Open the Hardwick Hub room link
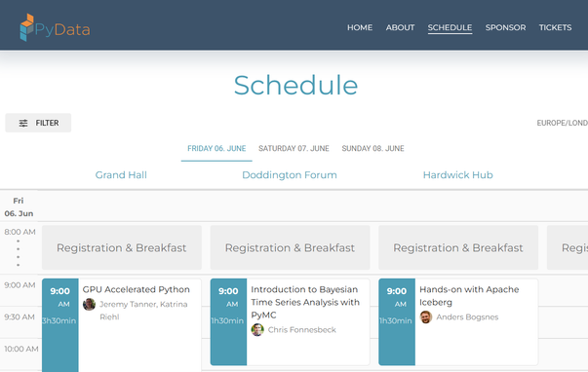 pyautogui.click(x=457, y=175)
